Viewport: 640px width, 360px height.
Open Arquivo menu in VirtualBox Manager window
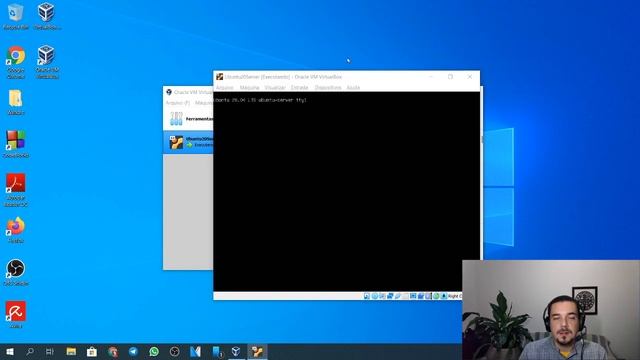point(178,103)
